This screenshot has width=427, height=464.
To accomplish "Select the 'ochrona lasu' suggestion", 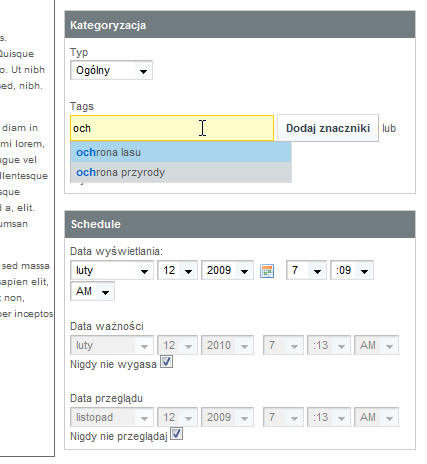I will point(181,152).
